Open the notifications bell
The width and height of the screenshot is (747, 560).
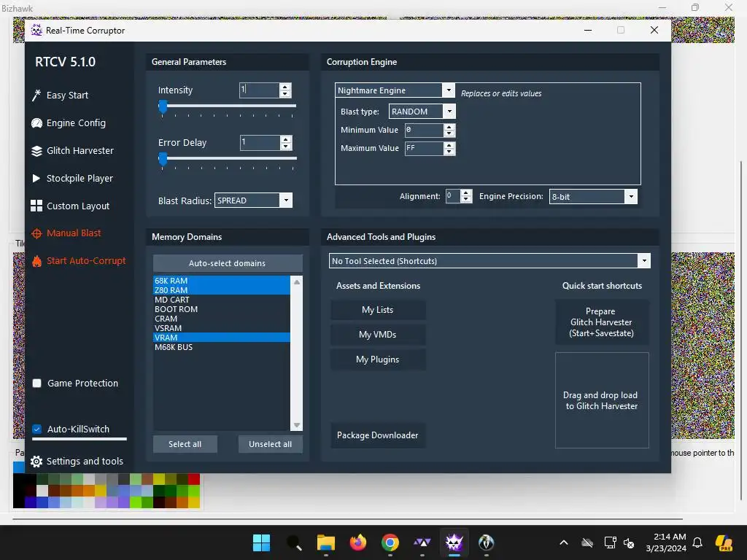click(697, 542)
